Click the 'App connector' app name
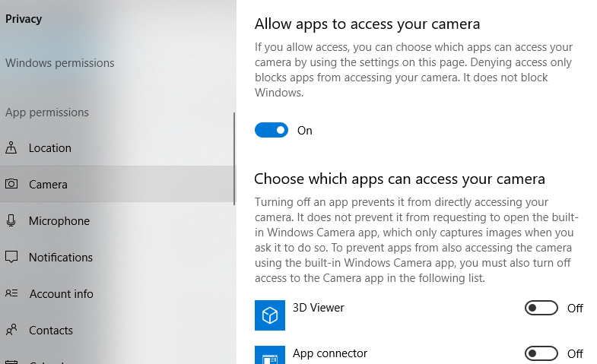Viewport: 597px width, 364px height. tap(330, 353)
